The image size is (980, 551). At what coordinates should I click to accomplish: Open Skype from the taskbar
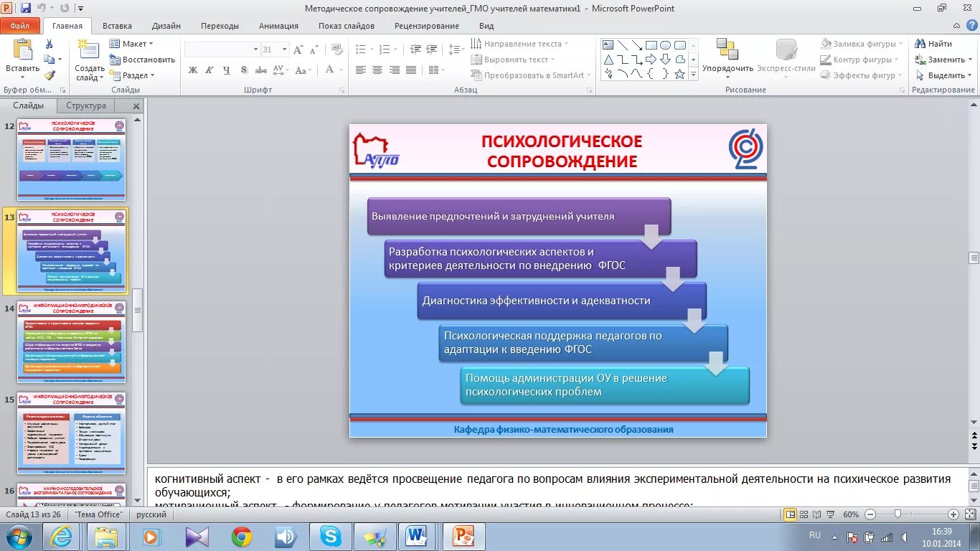tap(331, 537)
